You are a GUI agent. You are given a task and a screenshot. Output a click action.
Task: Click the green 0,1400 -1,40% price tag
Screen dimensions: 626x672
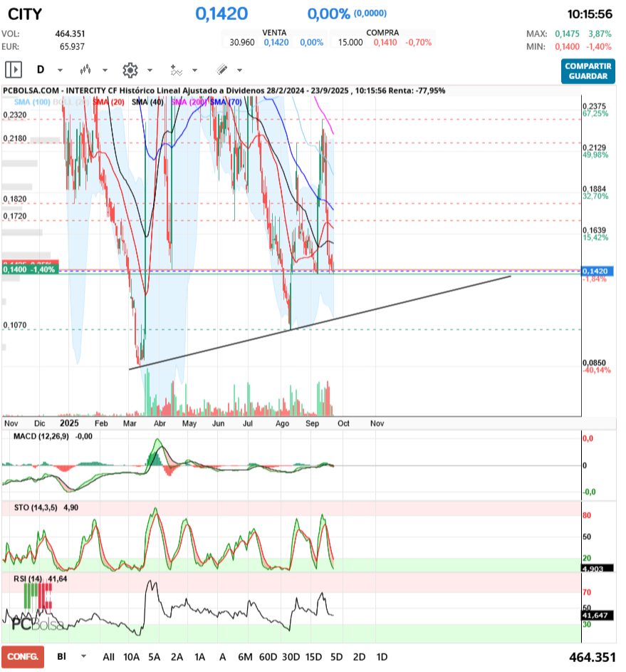(x=30, y=269)
